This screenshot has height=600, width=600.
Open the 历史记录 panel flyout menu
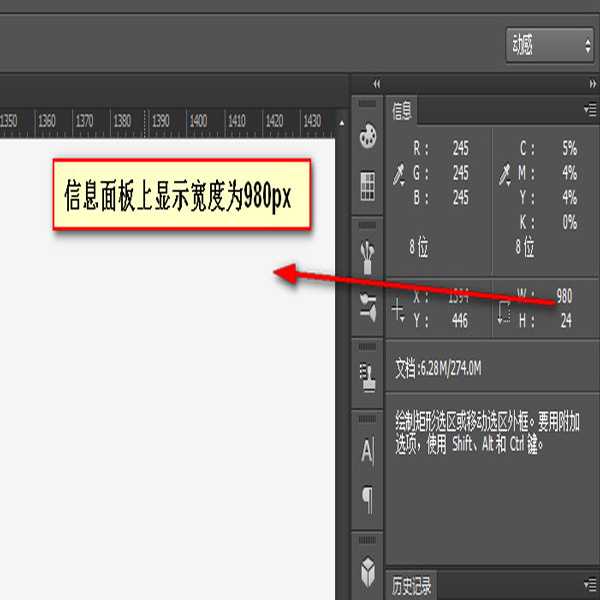coord(590,584)
